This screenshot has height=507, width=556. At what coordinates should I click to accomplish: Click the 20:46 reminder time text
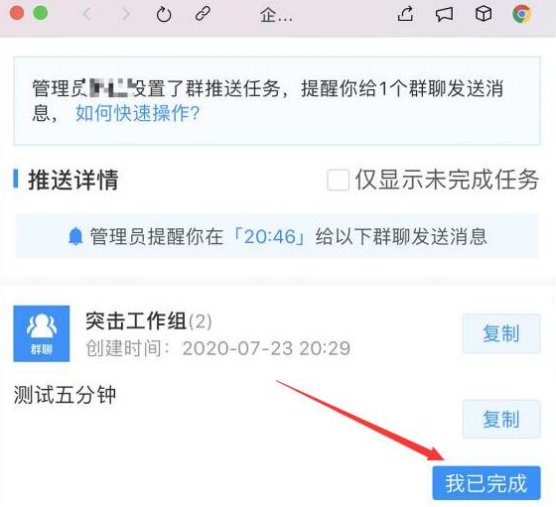270,236
